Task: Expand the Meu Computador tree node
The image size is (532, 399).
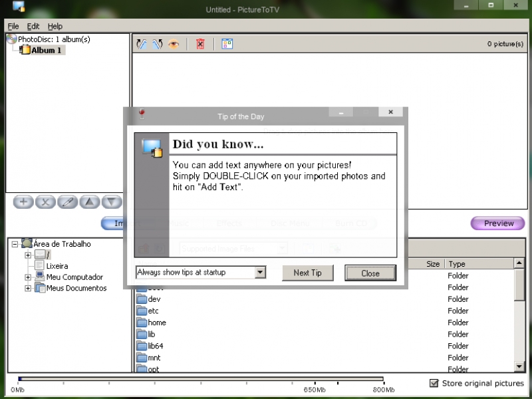Action: coord(28,277)
